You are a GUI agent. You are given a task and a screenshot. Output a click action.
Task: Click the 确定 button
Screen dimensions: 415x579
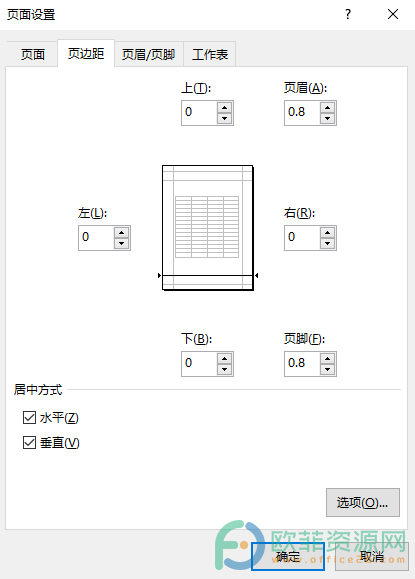coord(288,556)
